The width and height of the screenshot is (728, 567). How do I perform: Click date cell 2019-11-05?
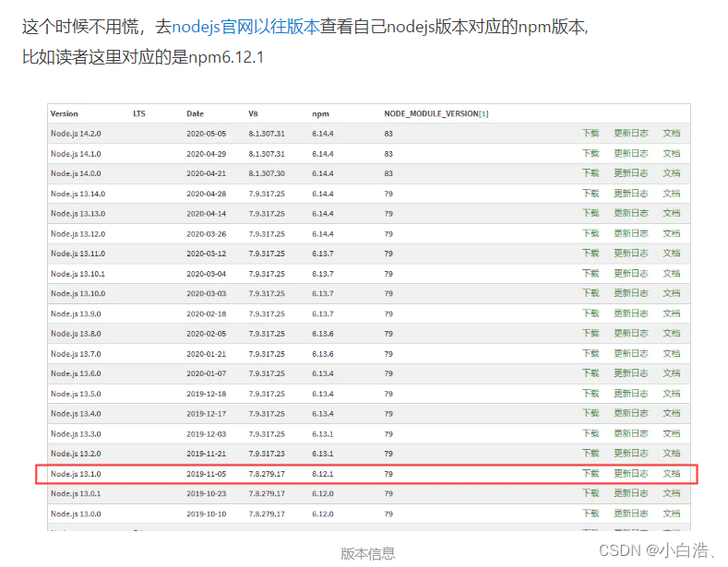(206, 474)
